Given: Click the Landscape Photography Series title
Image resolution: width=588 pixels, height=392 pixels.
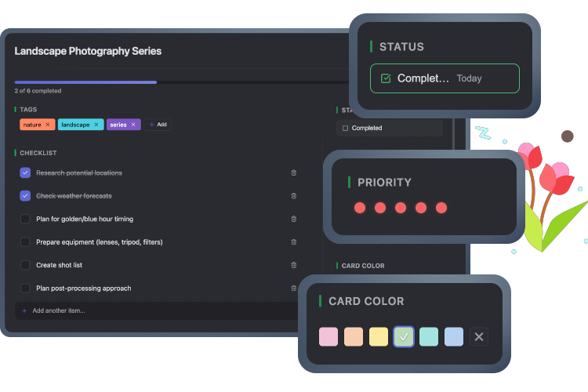Looking at the screenshot, I should point(88,51).
